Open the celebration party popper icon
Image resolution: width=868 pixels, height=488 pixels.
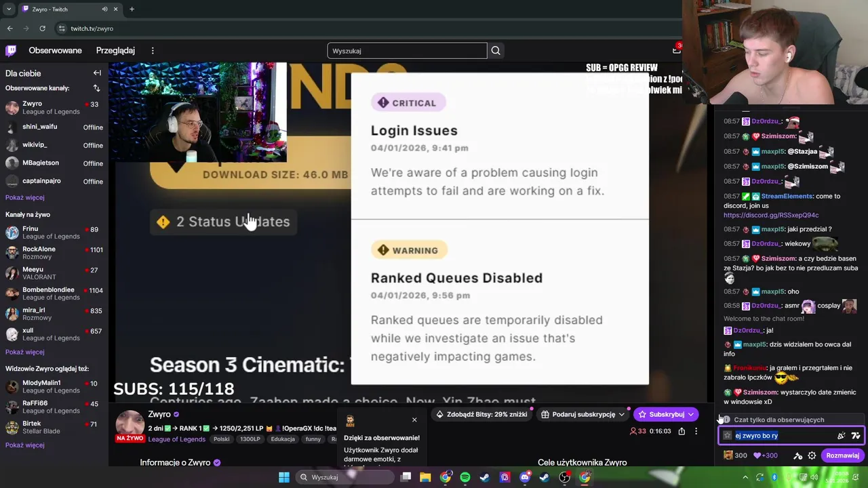[842, 436]
